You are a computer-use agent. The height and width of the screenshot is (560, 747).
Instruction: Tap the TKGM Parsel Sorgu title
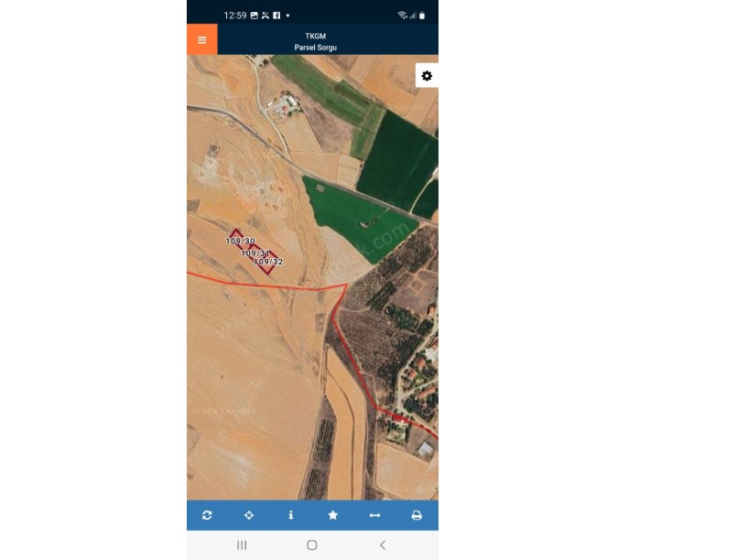[x=316, y=41]
